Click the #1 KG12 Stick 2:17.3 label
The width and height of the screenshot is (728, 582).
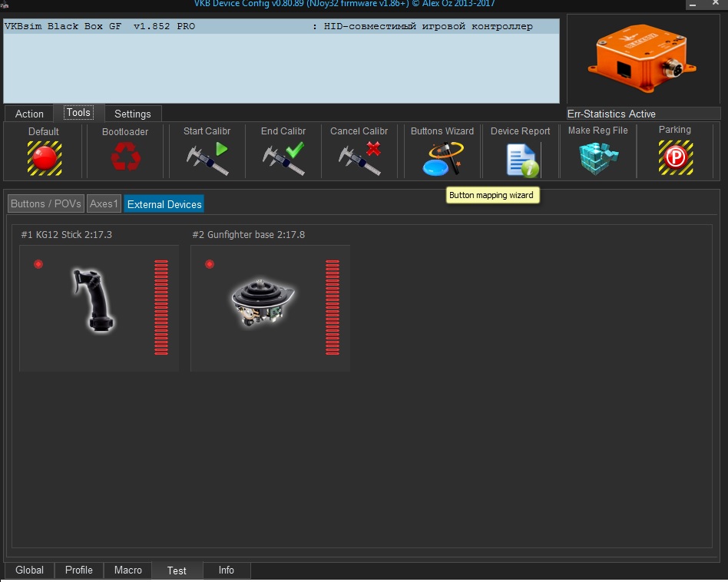pyautogui.click(x=66, y=234)
